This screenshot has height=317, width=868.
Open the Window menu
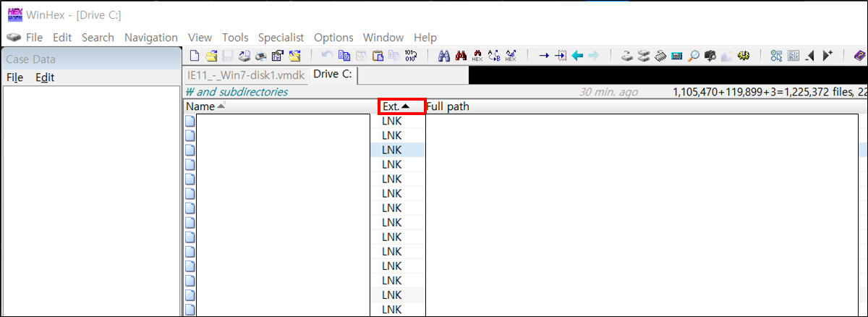pos(383,37)
